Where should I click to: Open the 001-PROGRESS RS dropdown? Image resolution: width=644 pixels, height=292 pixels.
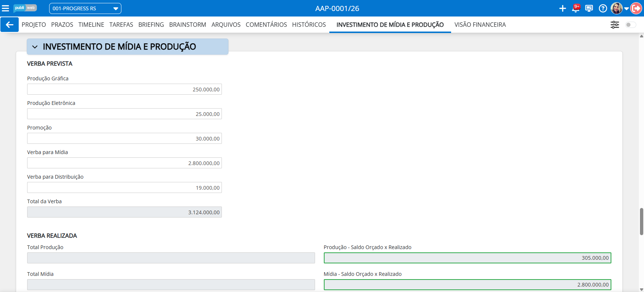point(85,8)
